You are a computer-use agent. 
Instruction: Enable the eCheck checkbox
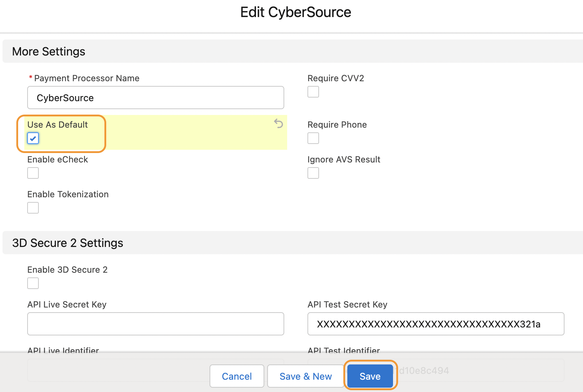pyautogui.click(x=33, y=173)
